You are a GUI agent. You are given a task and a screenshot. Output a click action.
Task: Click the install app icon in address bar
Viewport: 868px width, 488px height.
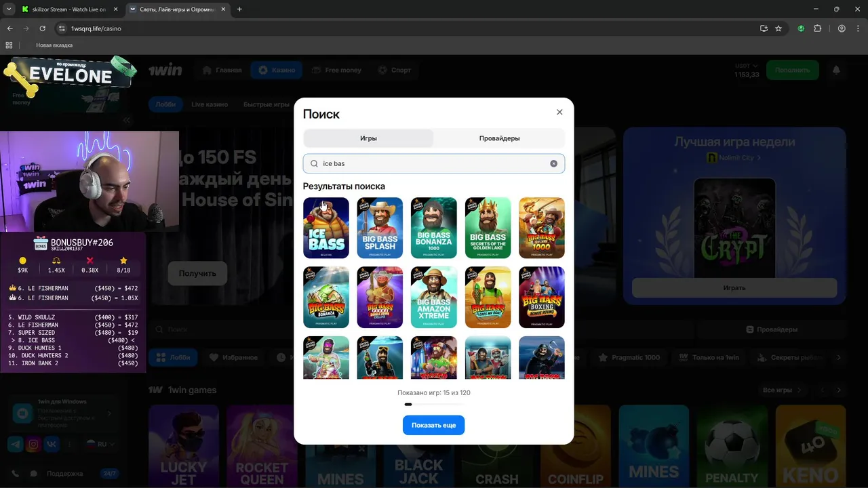tap(764, 28)
